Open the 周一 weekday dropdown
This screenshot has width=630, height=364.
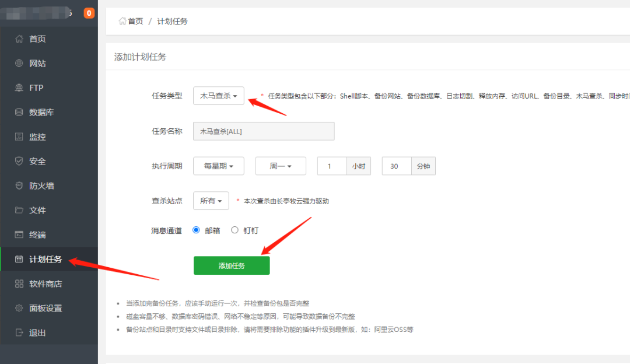pos(281,166)
